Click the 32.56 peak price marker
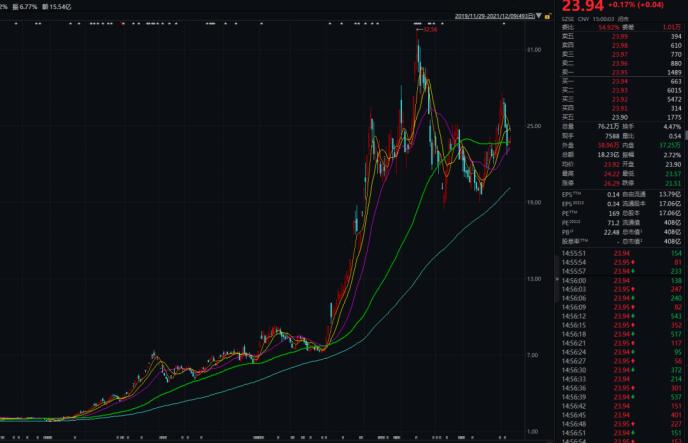 pos(430,29)
